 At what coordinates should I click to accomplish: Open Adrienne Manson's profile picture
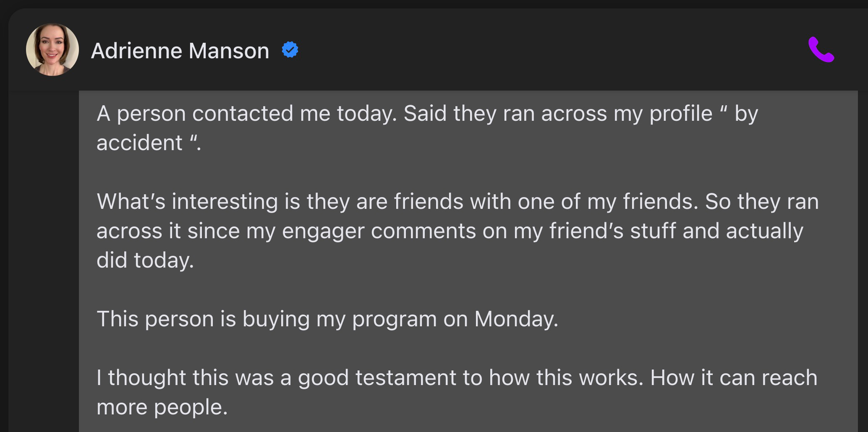[x=52, y=50]
